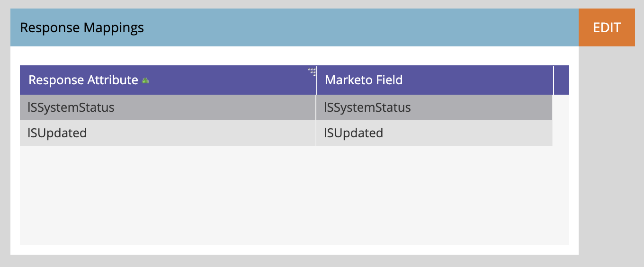
Task: Select the lSUpdated response attribute cell
Action: 168,133
